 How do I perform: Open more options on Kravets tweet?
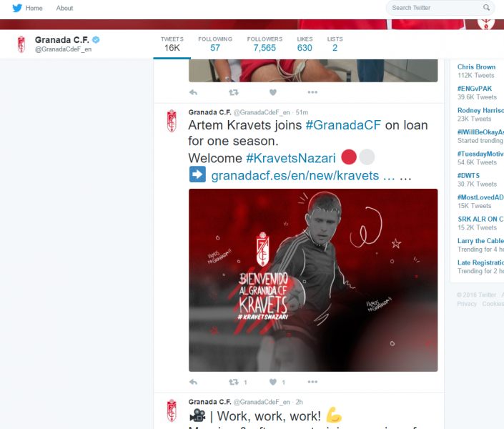tap(312, 383)
